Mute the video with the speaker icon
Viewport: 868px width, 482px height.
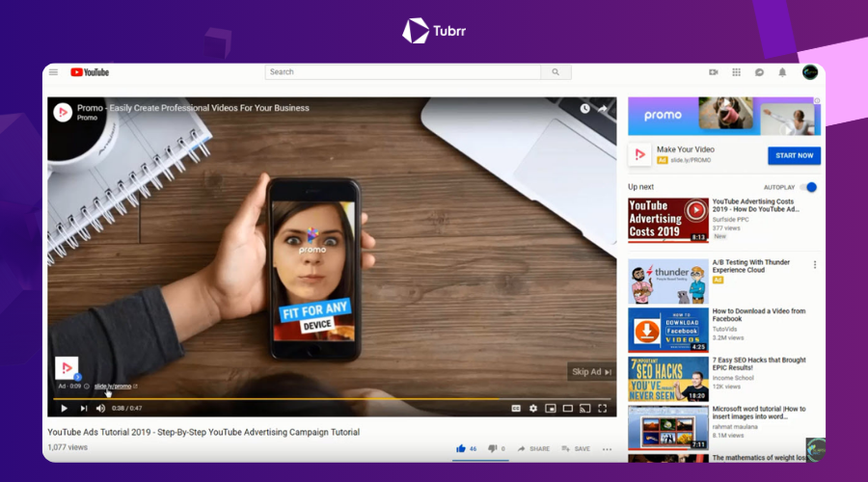click(x=100, y=408)
